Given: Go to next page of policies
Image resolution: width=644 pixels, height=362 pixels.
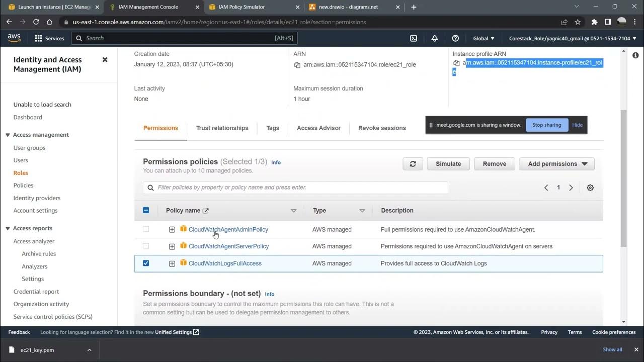Looking at the screenshot, I should (x=571, y=188).
